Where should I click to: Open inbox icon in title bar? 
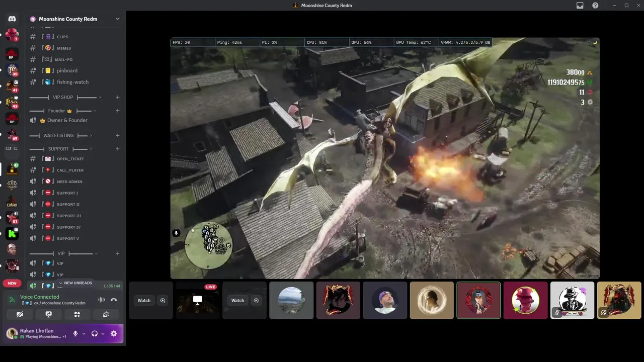point(580,6)
